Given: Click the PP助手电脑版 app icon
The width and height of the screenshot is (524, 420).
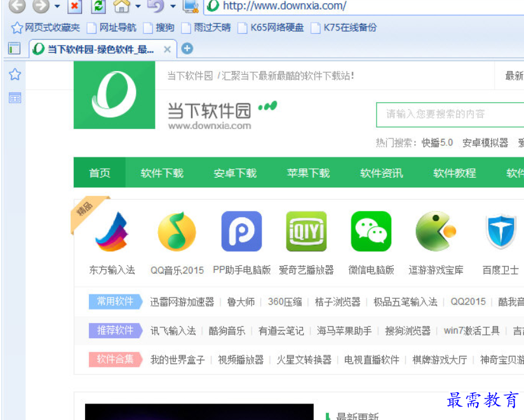Looking at the screenshot, I should point(241,232).
